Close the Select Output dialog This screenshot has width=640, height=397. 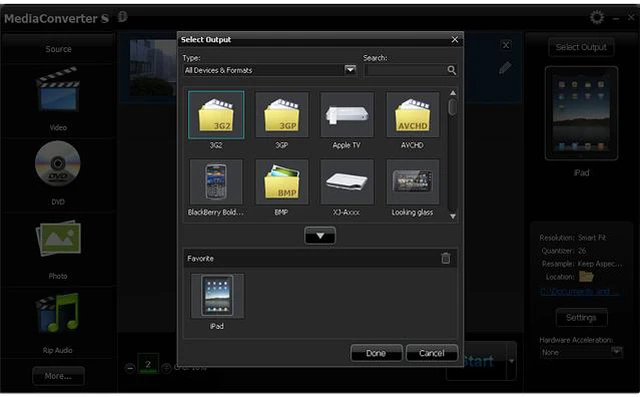(x=455, y=39)
